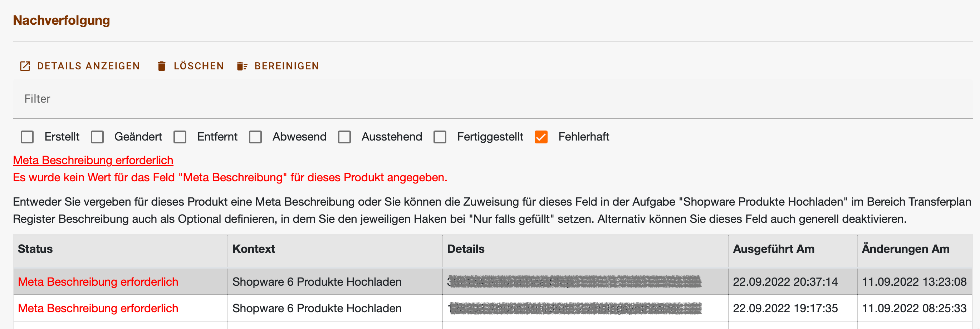Select status of row executed 19:17:35
Viewport: 980px width, 329px height.
coord(98,309)
